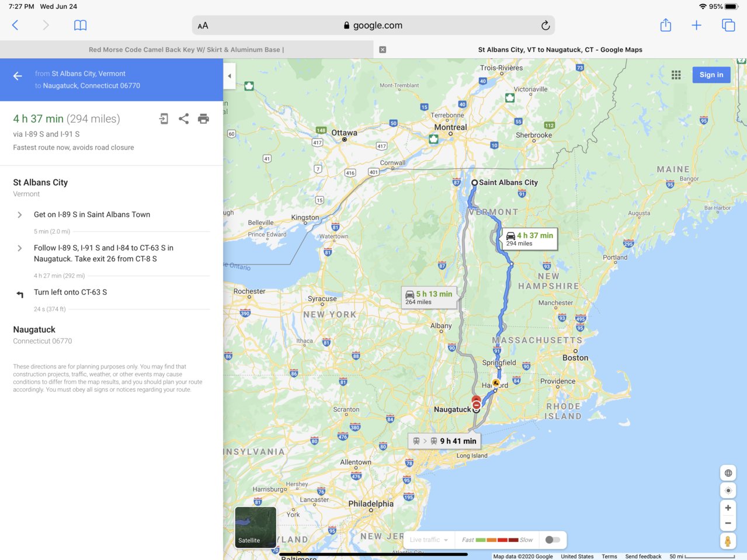Click the Sign in button
Viewport: 747px width, 560px height.
(x=711, y=75)
